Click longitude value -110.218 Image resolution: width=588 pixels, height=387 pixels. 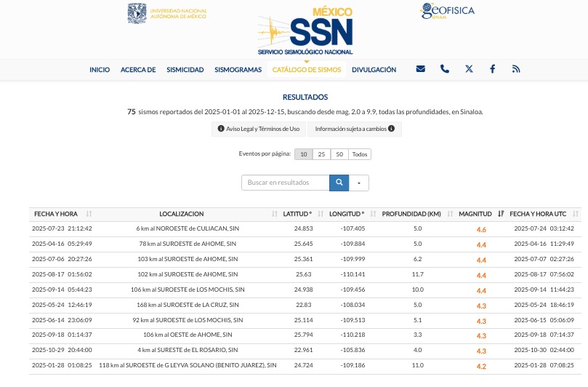(x=353, y=335)
